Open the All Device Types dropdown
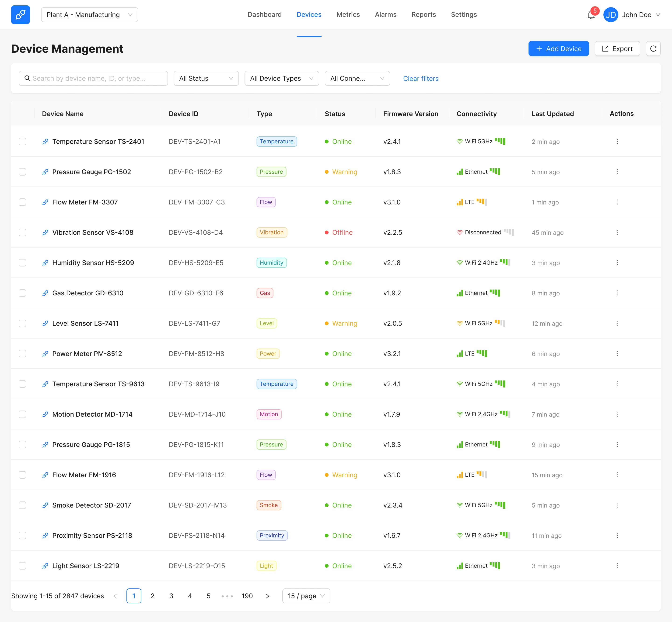 pos(282,78)
